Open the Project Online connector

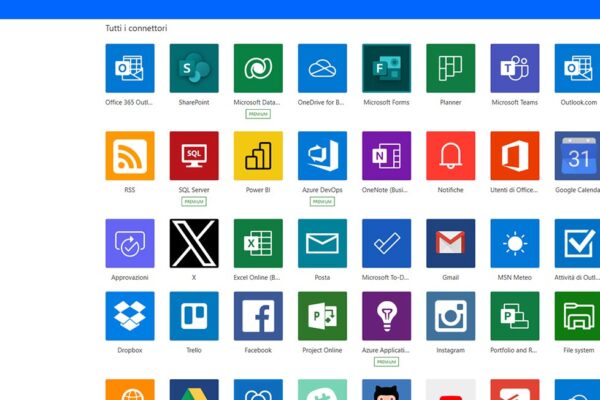[323, 316]
